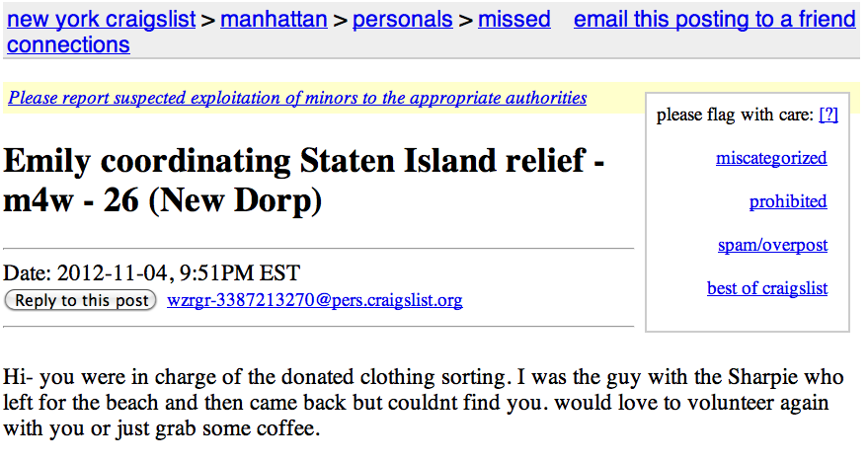Image resolution: width=868 pixels, height=462 pixels.
Task: Click the word coffee in the post body
Action: (288, 430)
